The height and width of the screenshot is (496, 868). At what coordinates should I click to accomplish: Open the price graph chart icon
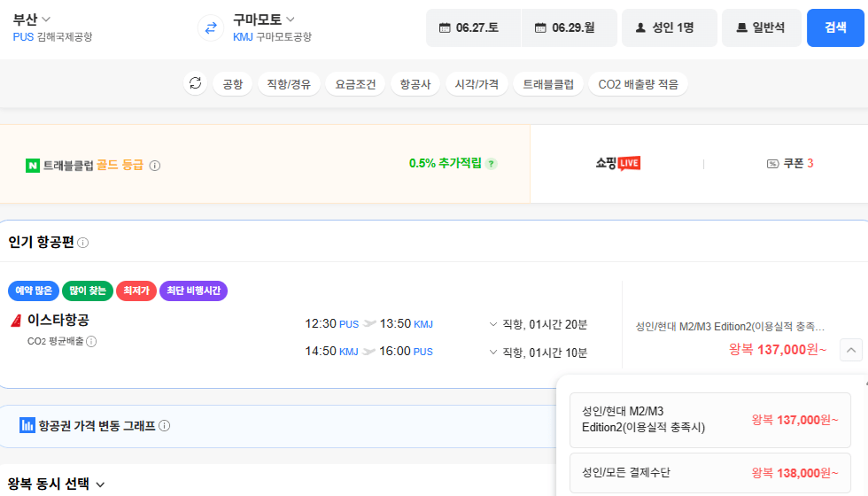[x=27, y=425]
